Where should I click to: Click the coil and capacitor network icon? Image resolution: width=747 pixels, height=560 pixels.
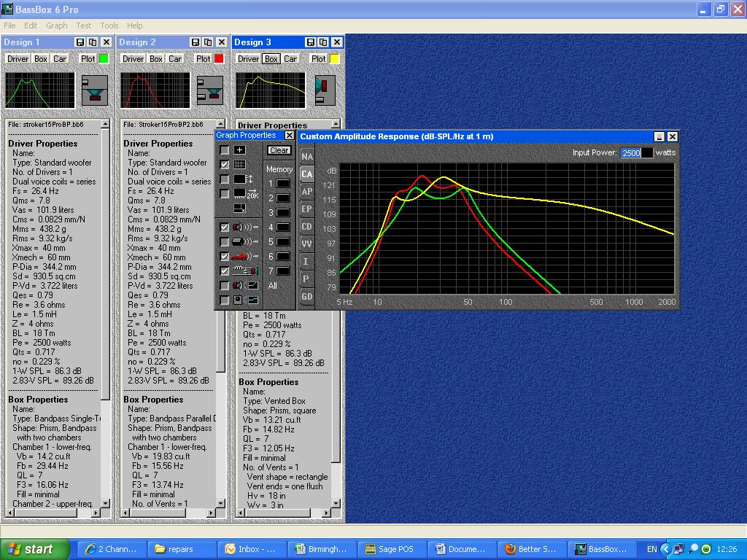(246, 271)
